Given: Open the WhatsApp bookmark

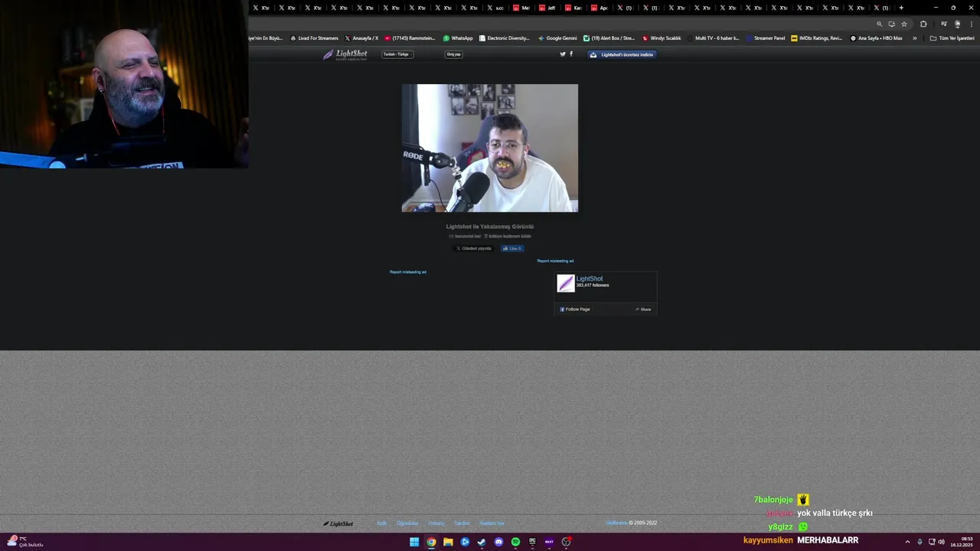Looking at the screenshot, I should point(458,38).
